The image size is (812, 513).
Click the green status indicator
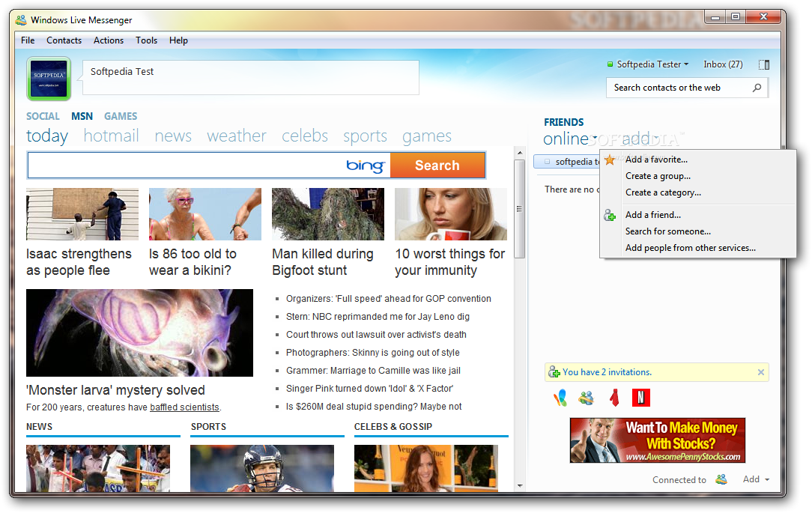click(x=610, y=64)
